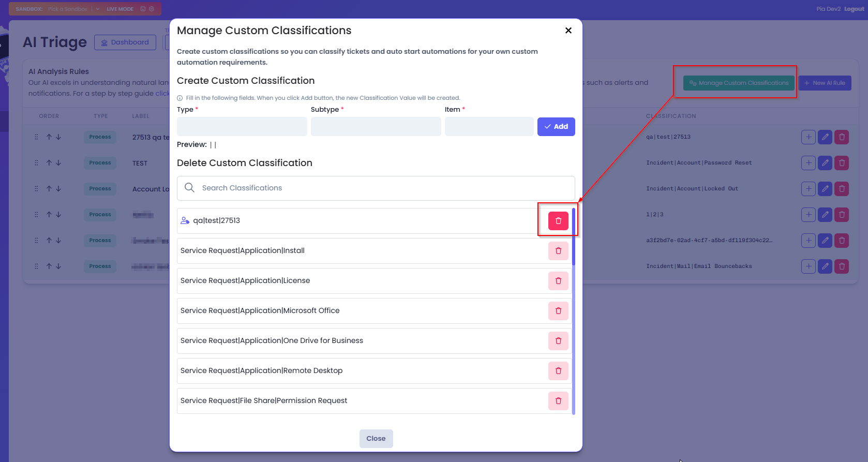Close the dialog with the X icon

[568, 31]
